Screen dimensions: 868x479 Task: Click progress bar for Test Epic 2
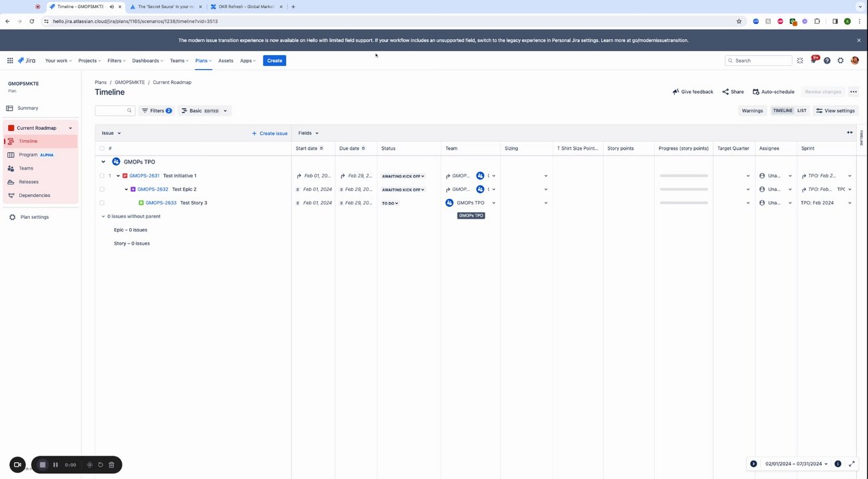tap(684, 190)
